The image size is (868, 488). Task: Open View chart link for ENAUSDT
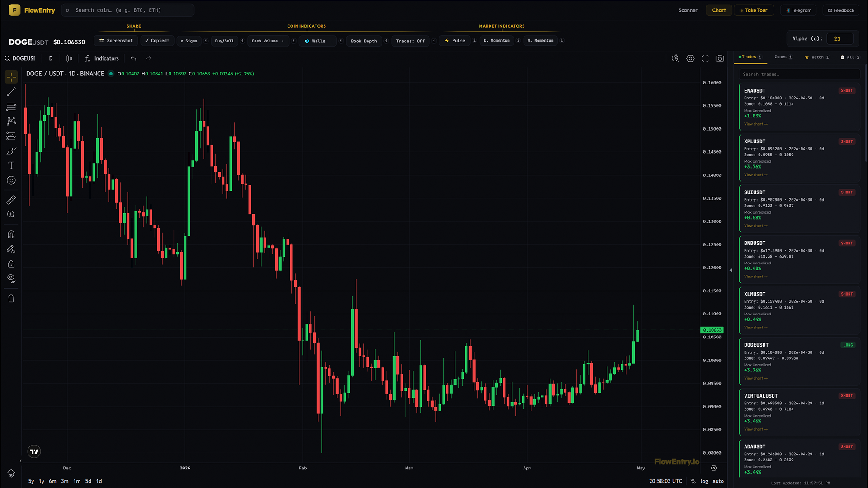[755, 124]
